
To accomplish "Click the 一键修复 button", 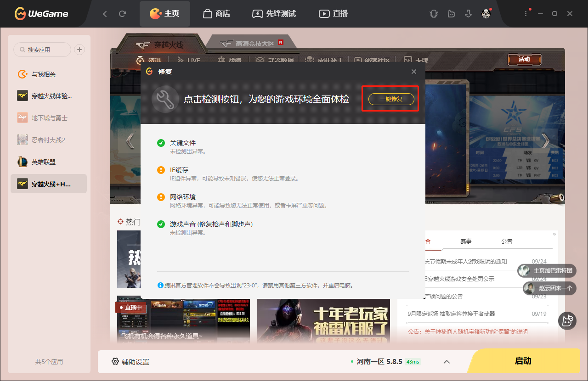I will 391,99.
